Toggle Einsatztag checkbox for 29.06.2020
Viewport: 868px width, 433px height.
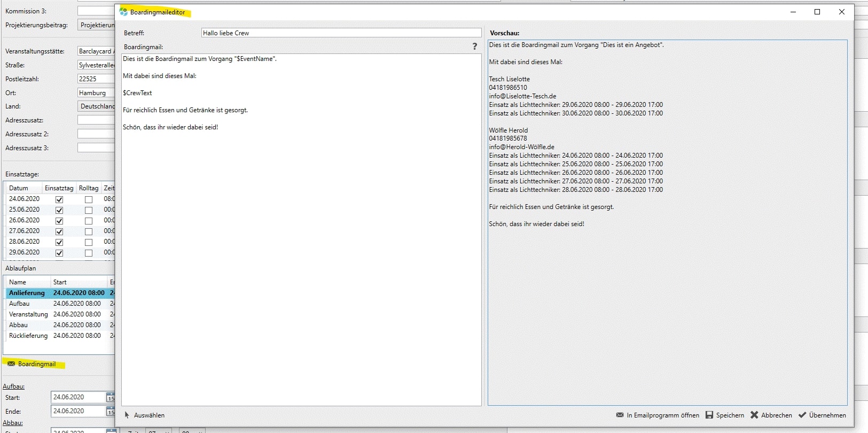pos(59,253)
